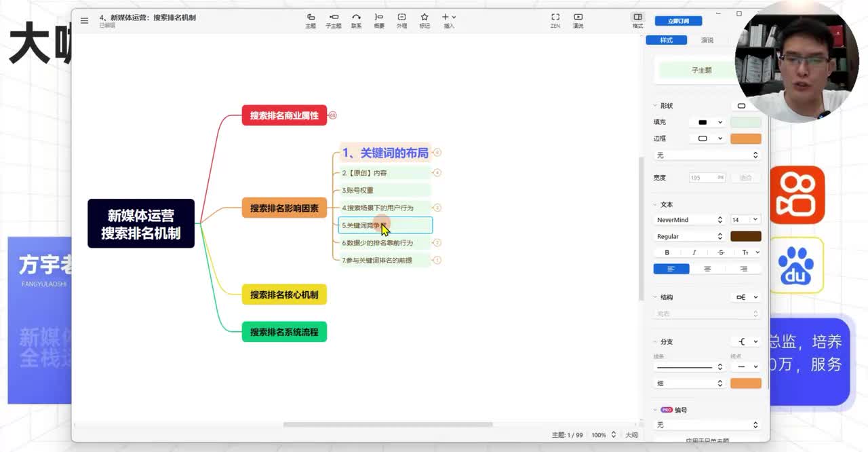Expand the Insert (插入) dropdown
Image resolution: width=868 pixels, height=452 pixels.
click(x=448, y=20)
